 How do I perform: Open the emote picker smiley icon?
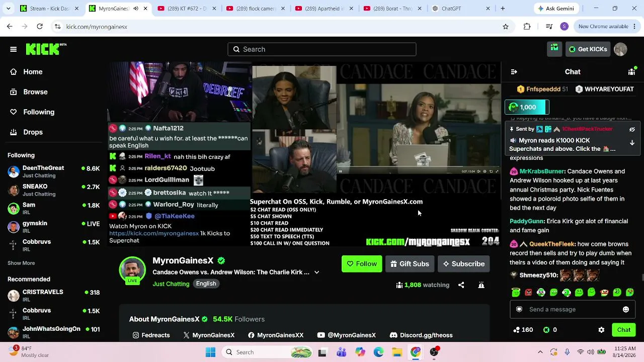click(x=626, y=309)
